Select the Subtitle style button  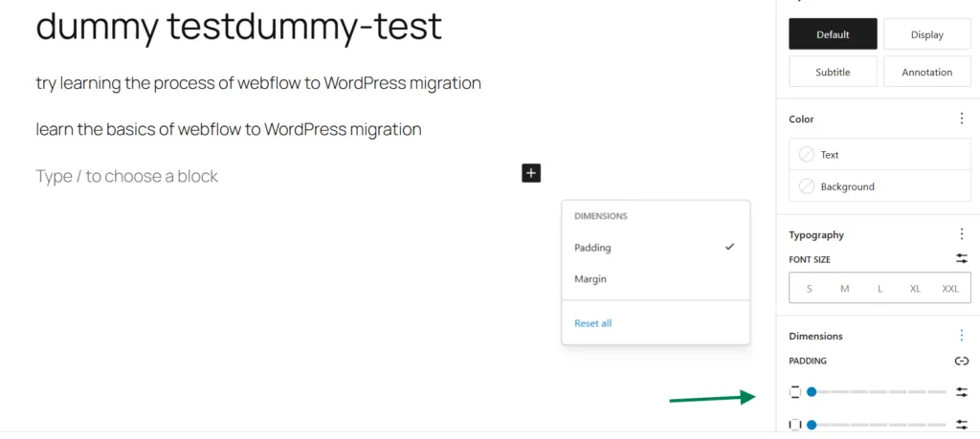click(x=833, y=72)
